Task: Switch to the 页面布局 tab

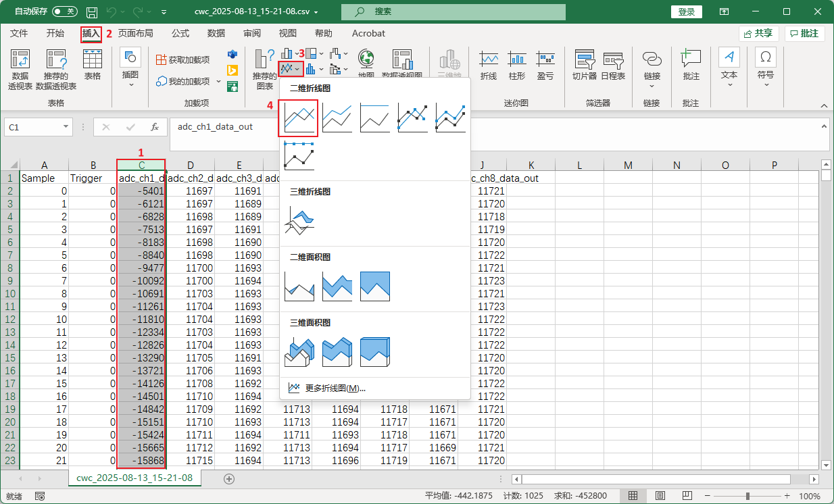Action: (x=135, y=33)
